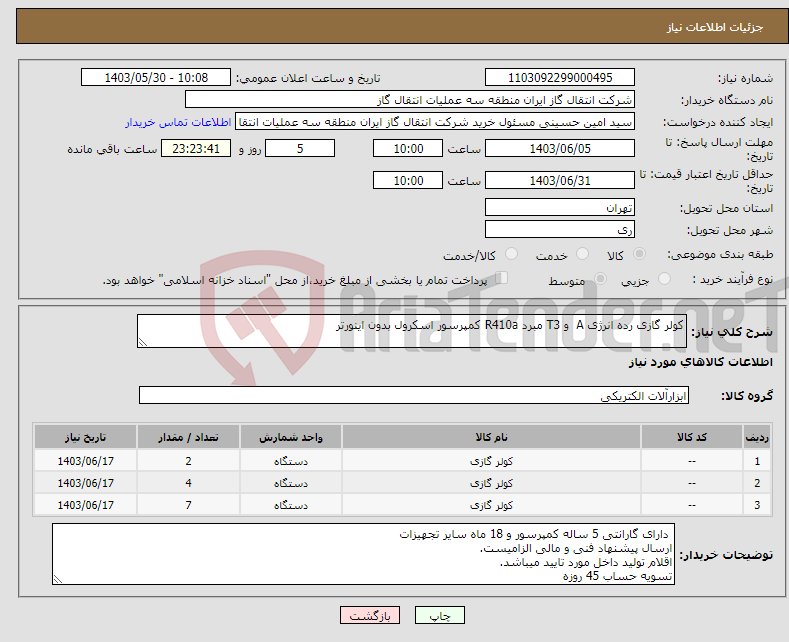Click the resize handle of description textarea
Viewport: 789px width, 642px height.
(x=143, y=342)
